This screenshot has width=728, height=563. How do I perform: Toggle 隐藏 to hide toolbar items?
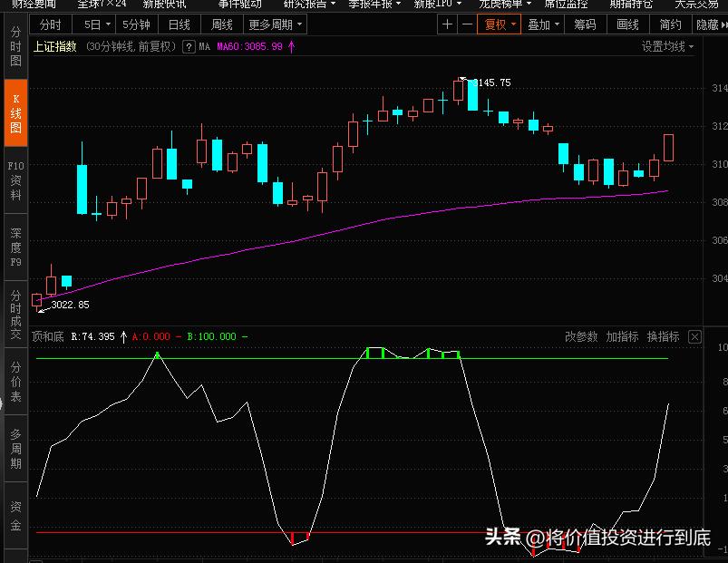click(x=707, y=24)
